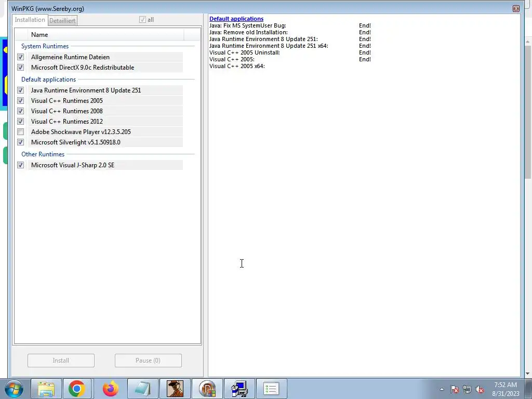The image size is (532, 399).
Task: Select the Visual C++ Runtimes 2005 row text
Action: (67, 101)
